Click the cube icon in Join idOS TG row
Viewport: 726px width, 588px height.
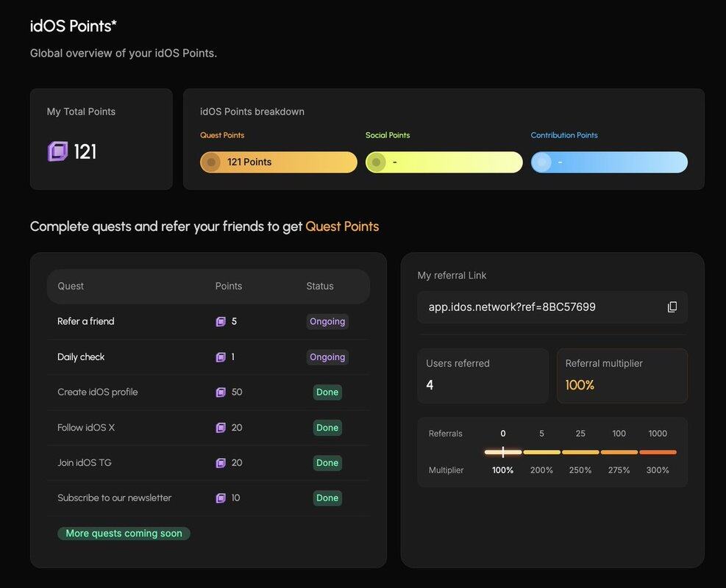[221, 462]
